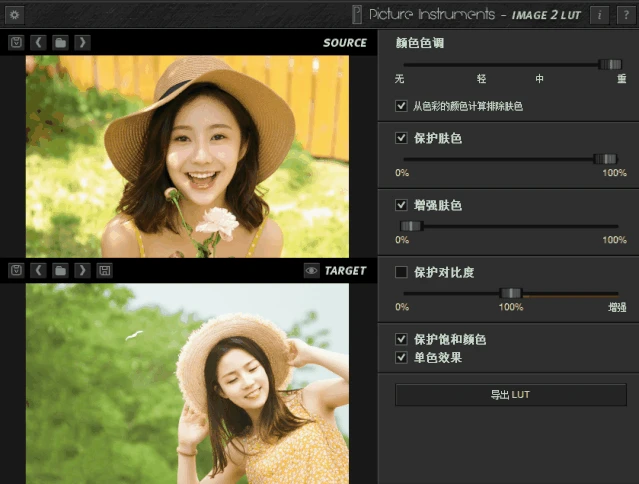Click the 无 label on tone slider

click(x=399, y=78)
